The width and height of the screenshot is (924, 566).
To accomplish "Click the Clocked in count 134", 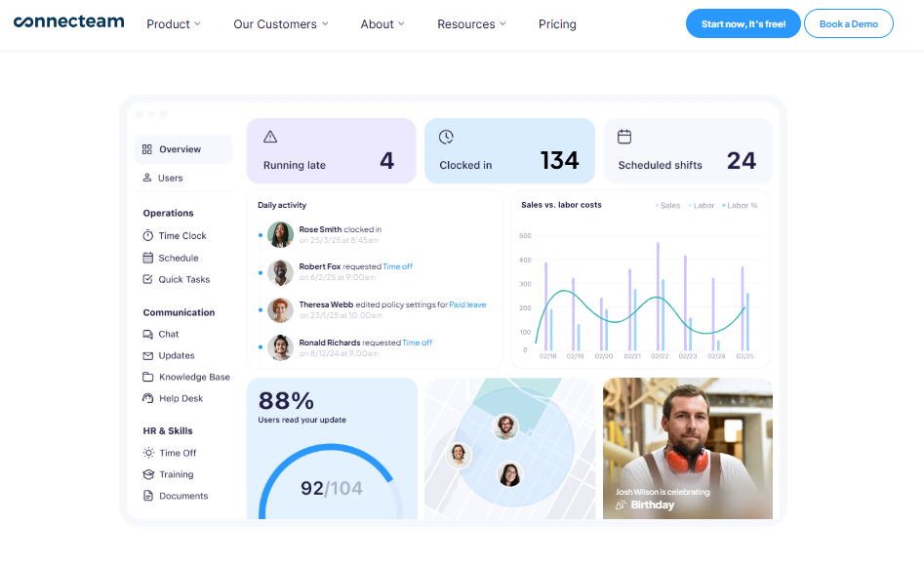I will pyautogui.click(x=560, y=160).
